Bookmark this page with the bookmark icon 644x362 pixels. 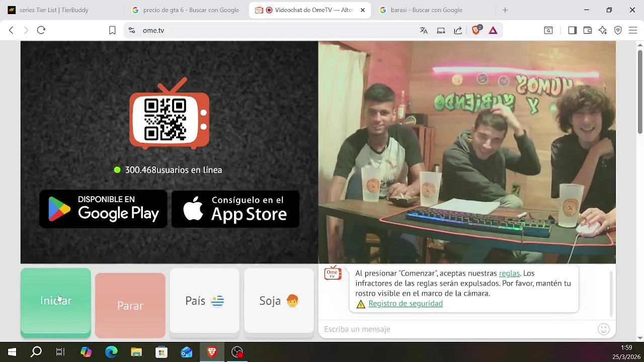click(x=112, y=30)
